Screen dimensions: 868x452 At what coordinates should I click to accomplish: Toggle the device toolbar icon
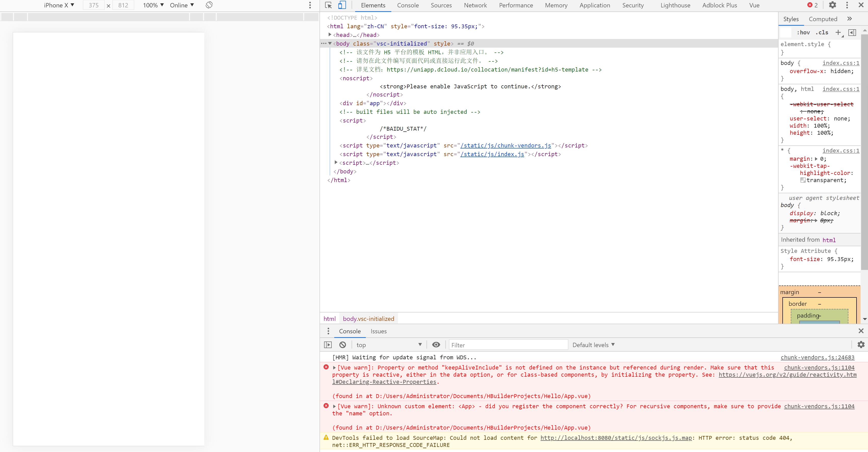(342, 5)
